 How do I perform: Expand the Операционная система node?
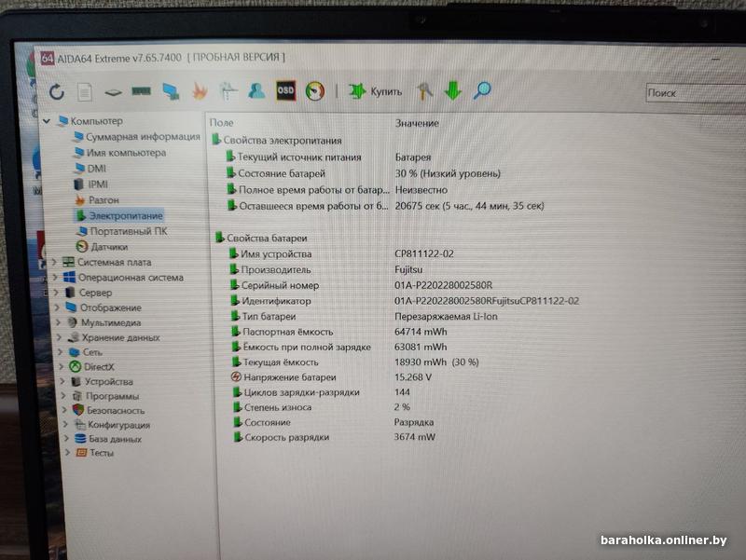point(56,277)
